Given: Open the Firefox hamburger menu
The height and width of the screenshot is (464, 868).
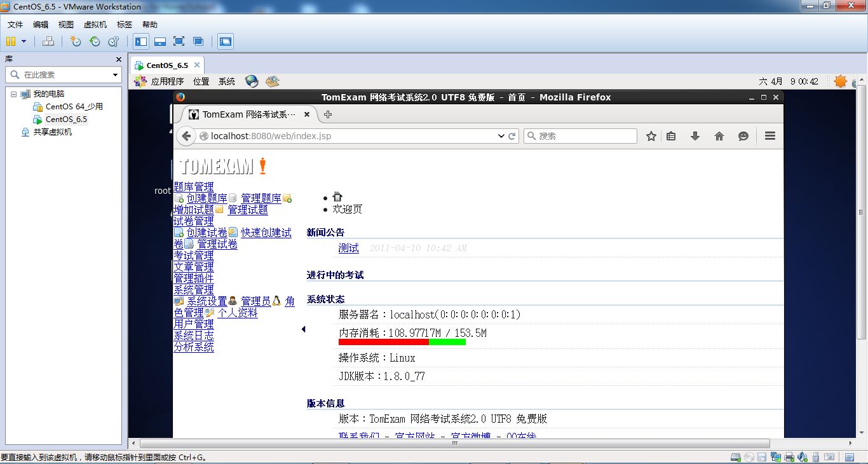Looking at the screenshot, I should [770, 136].
